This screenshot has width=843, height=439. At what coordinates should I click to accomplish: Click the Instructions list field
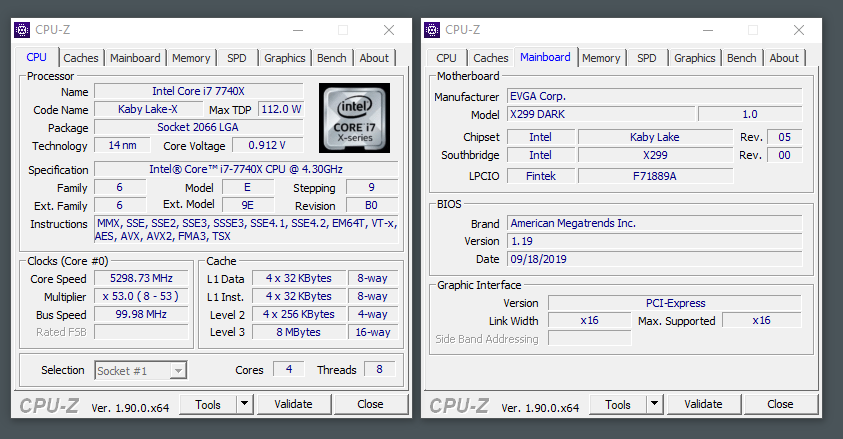pos(246,229)
